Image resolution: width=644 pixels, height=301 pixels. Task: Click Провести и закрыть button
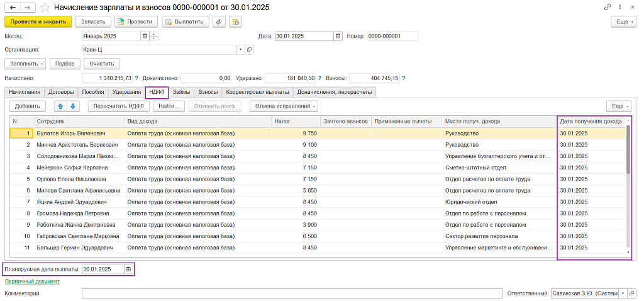(38, 22)
